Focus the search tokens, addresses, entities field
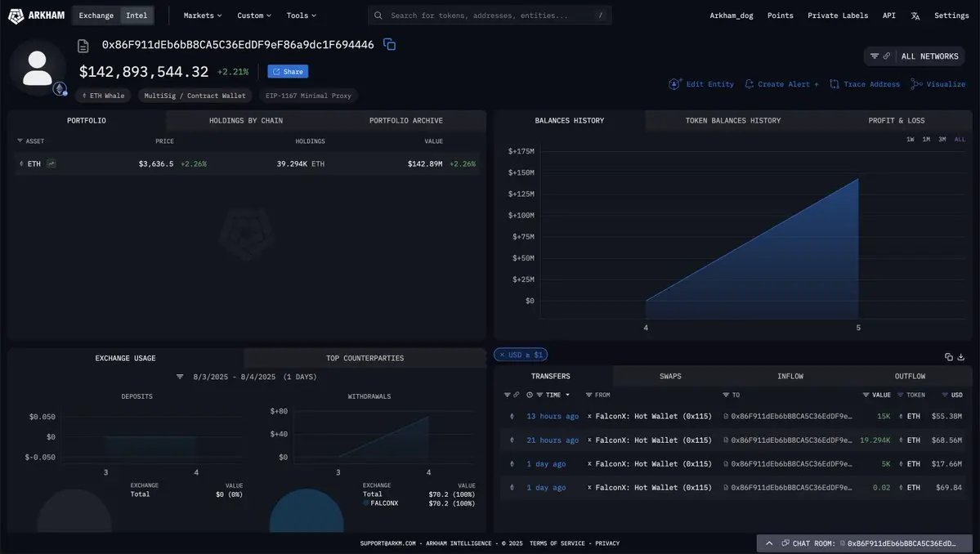 coord(490,16)
